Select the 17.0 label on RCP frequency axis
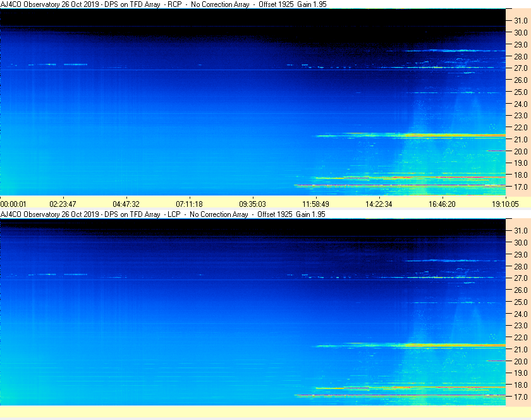 tap(521, 187)
